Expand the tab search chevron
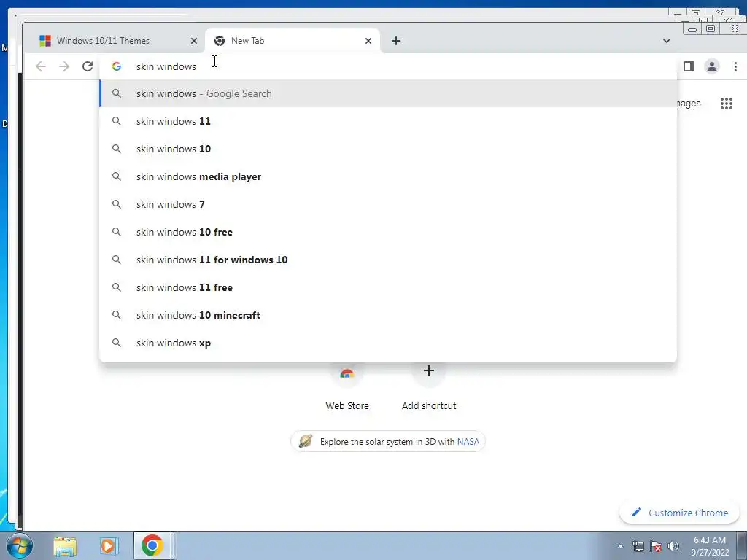 point(667,41)
